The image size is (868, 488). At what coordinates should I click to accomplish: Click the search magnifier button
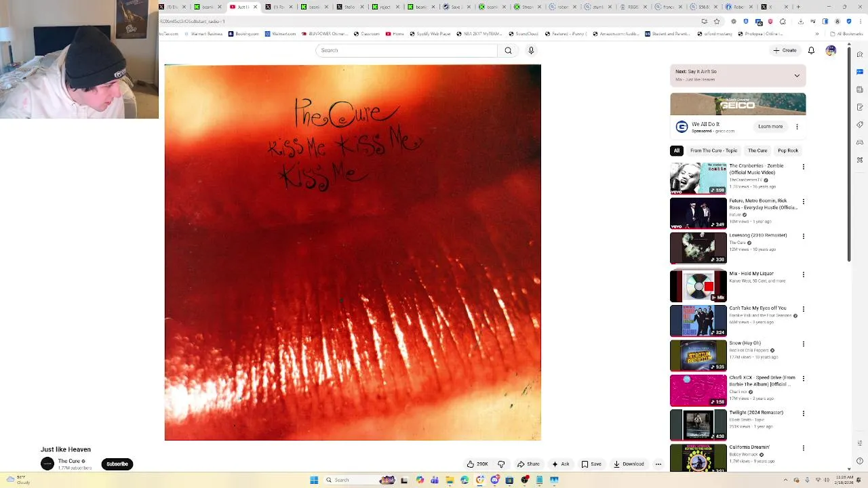tap(508, 50)
